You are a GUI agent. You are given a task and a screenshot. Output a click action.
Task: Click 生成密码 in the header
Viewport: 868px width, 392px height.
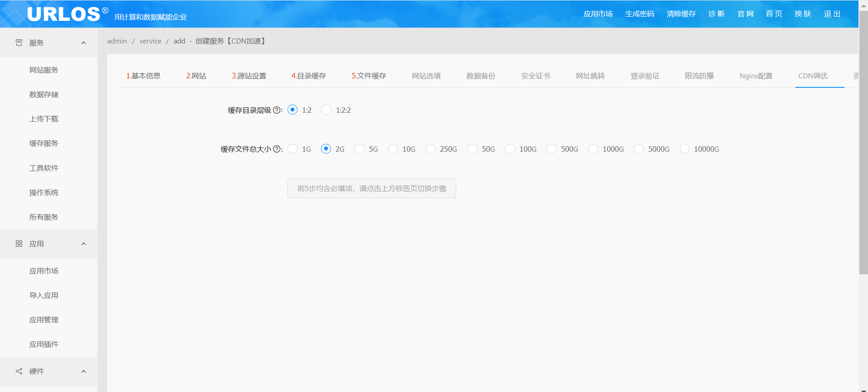(639, 14)
